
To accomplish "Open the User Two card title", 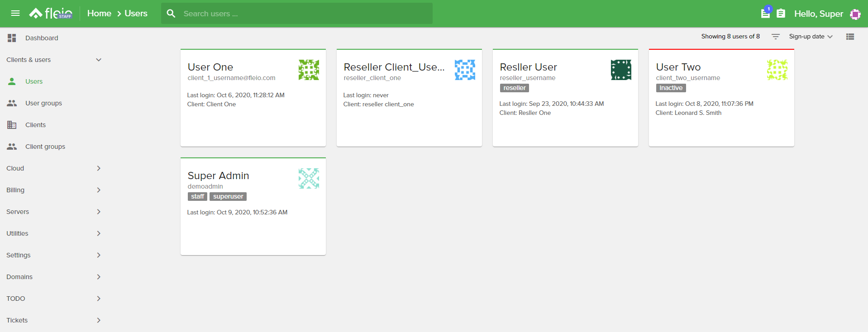I will pyautogui.click(x=678, y=67).
